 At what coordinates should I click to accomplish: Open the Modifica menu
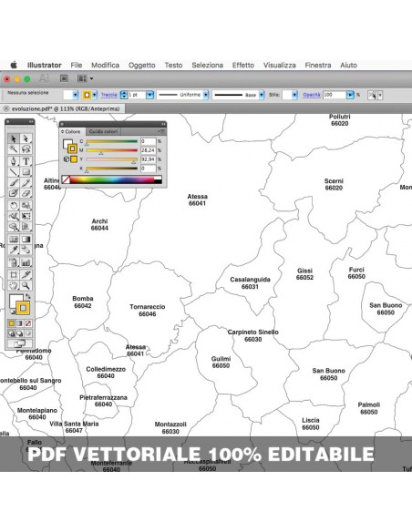point(105,66)
